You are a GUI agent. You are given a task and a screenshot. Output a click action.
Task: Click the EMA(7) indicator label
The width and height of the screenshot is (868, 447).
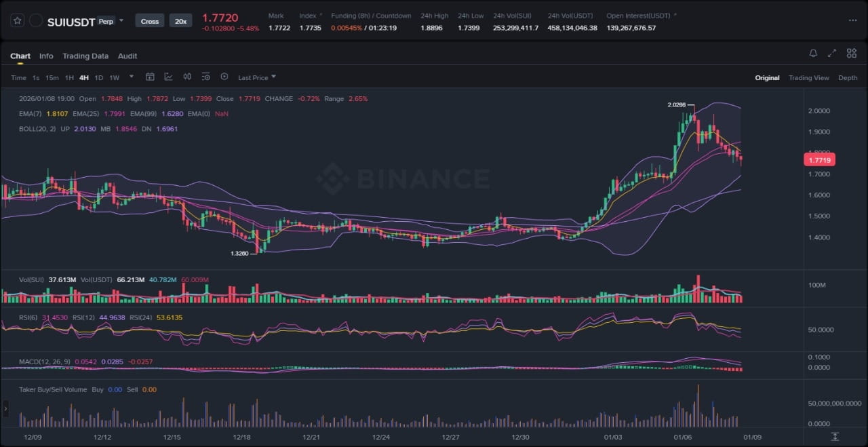tap(31, 114)
